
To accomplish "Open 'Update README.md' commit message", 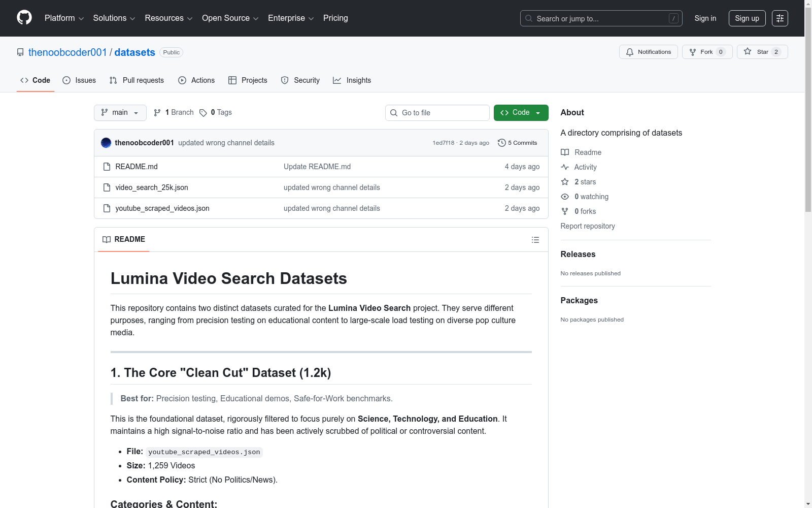I will click(x=317, y=167).
